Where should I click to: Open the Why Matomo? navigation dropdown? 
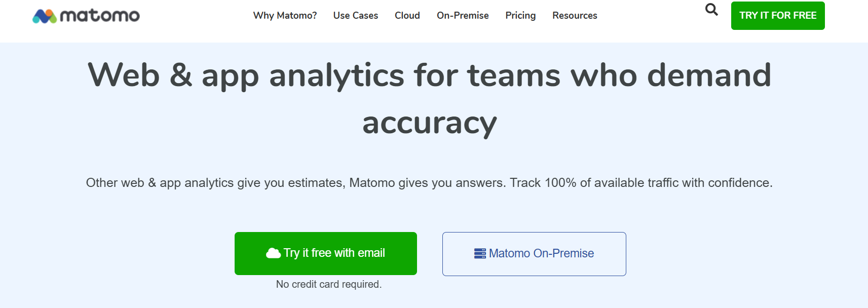click(285, 16)
